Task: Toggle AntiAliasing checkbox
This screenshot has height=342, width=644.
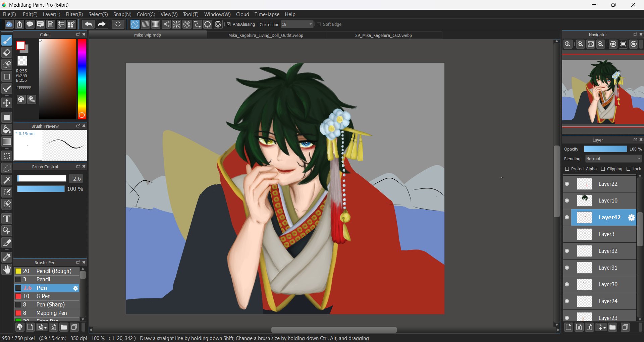Action: click(x=229, y=24)
